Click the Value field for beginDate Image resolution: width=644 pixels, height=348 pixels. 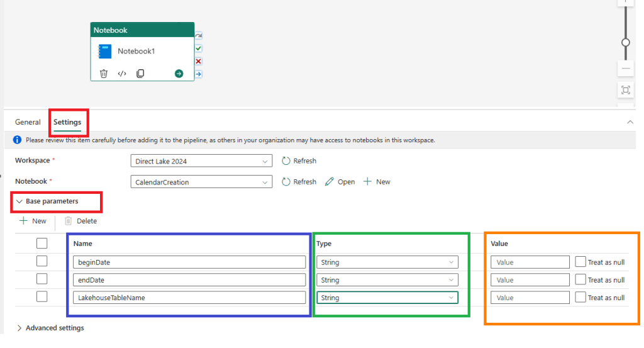(530, 262)
